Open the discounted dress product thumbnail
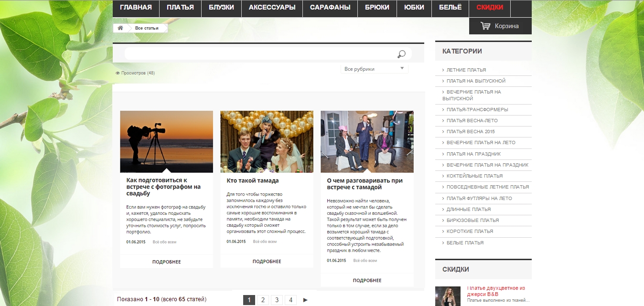 tap(448, 296)
